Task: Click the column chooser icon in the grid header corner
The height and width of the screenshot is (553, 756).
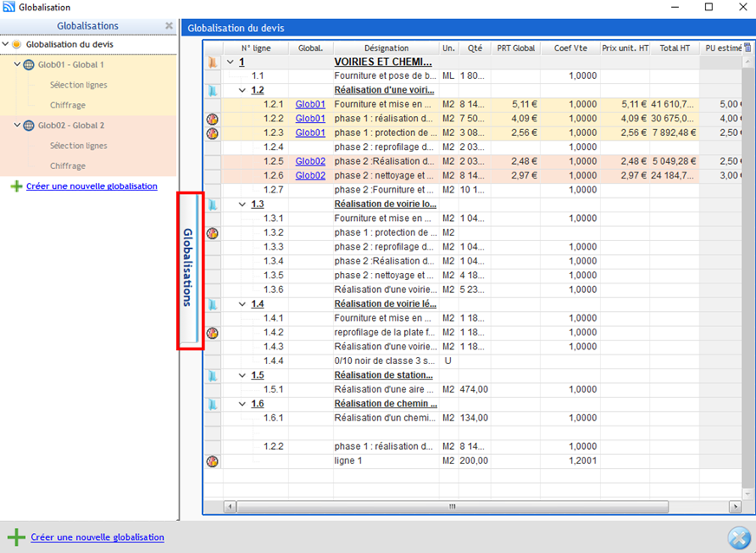Action: click(747, 48)
